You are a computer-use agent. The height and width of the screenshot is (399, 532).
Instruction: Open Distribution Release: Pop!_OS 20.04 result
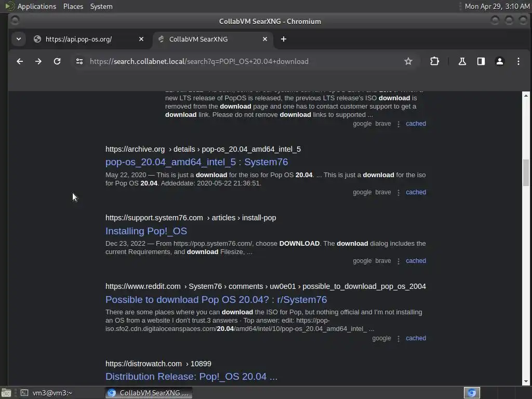point(191,377)
